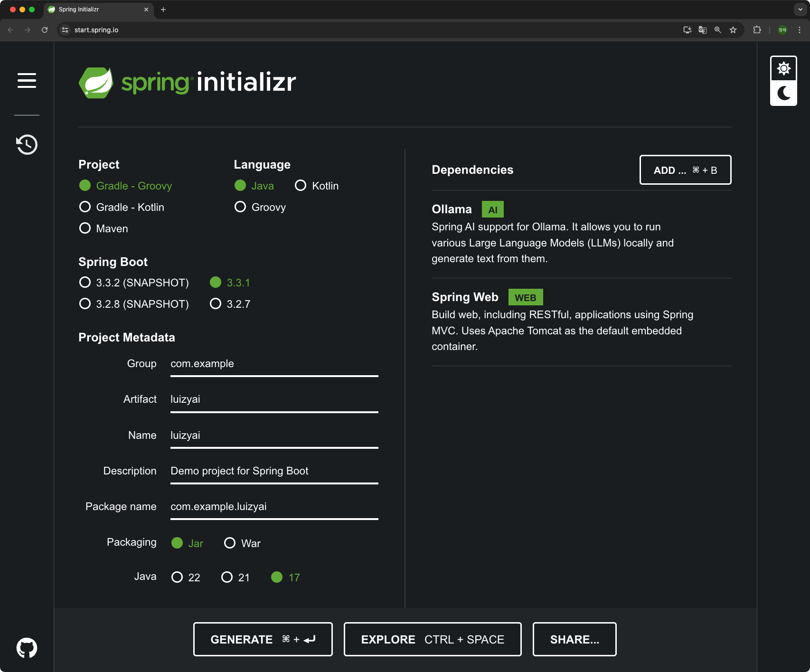Click the Spring Initializr logo
This screenshot has height=672, width=810.
tap(187, 82)
